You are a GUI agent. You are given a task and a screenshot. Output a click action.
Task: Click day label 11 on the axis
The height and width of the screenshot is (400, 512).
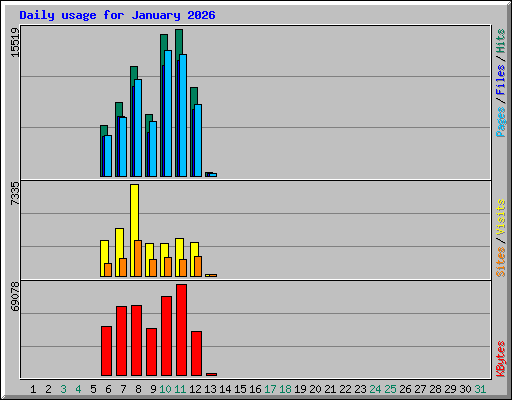(180, 389)
